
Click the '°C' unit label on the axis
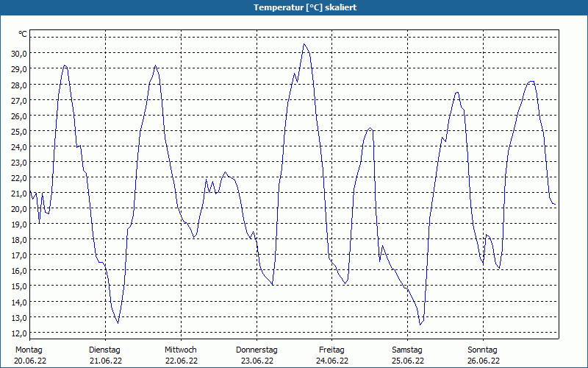click(23, 34)
